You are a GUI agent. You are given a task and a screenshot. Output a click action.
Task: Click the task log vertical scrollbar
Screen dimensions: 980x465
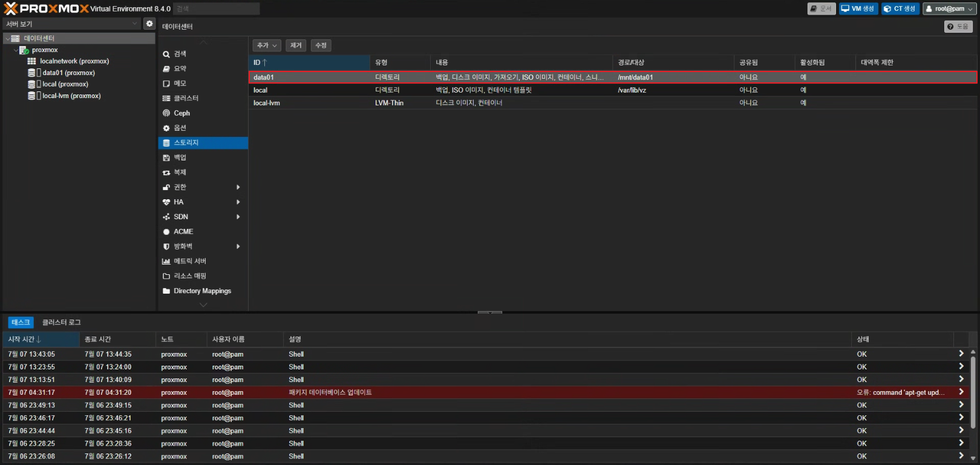973,392
